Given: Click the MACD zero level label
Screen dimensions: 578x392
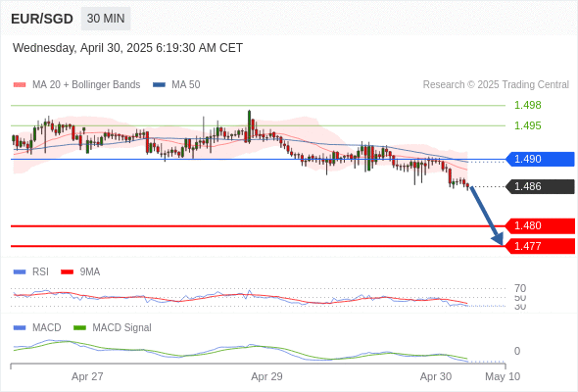Looking at the screenshot, I should point(517,351).
